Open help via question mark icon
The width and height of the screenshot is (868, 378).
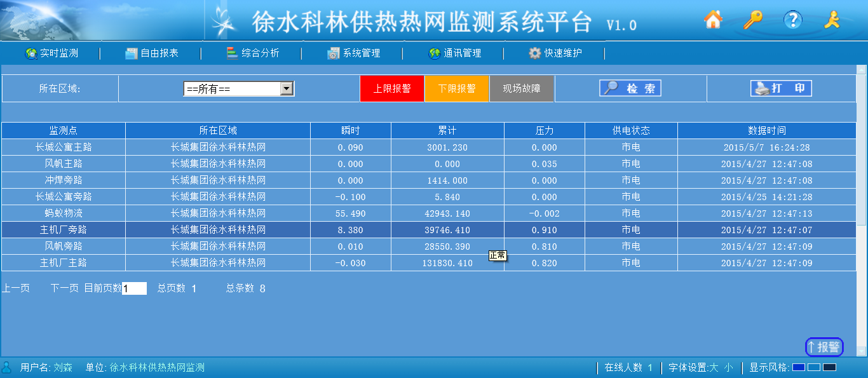[x=792, y=20]
